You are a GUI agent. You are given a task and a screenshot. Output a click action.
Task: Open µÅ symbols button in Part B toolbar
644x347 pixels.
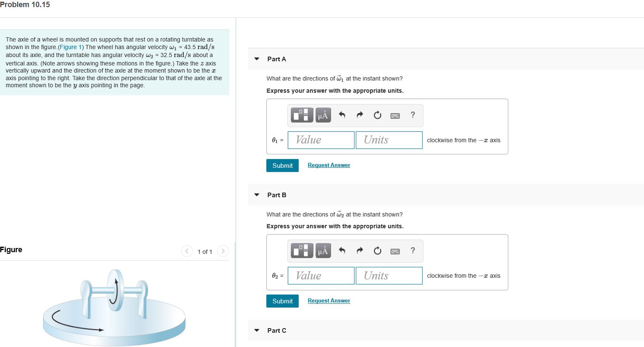323,250
